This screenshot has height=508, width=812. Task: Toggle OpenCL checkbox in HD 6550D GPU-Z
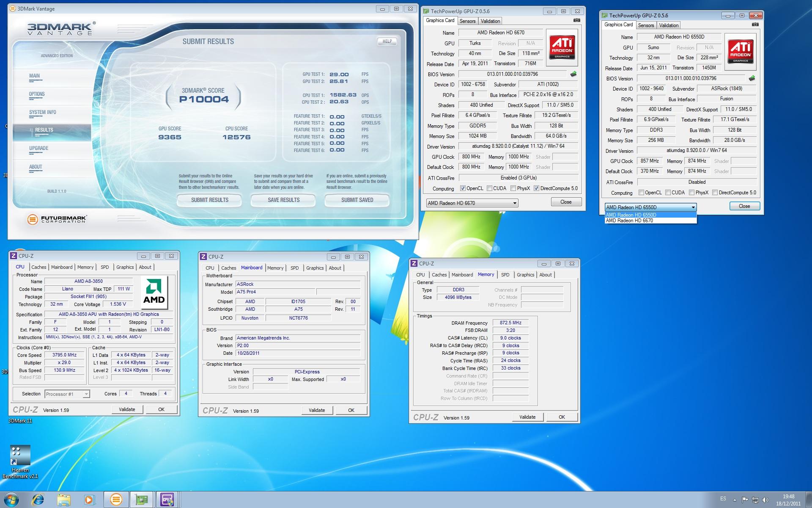pos(641,193)
